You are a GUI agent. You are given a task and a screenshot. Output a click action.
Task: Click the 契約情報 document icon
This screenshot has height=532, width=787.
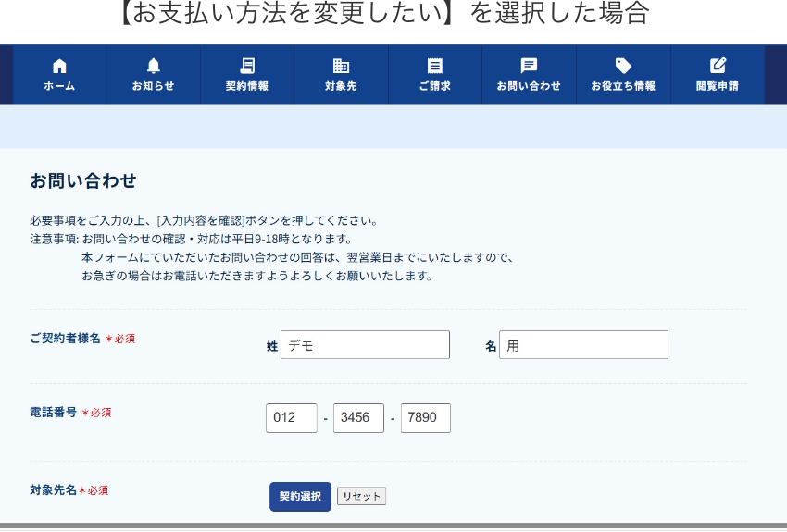click(247, 66)
